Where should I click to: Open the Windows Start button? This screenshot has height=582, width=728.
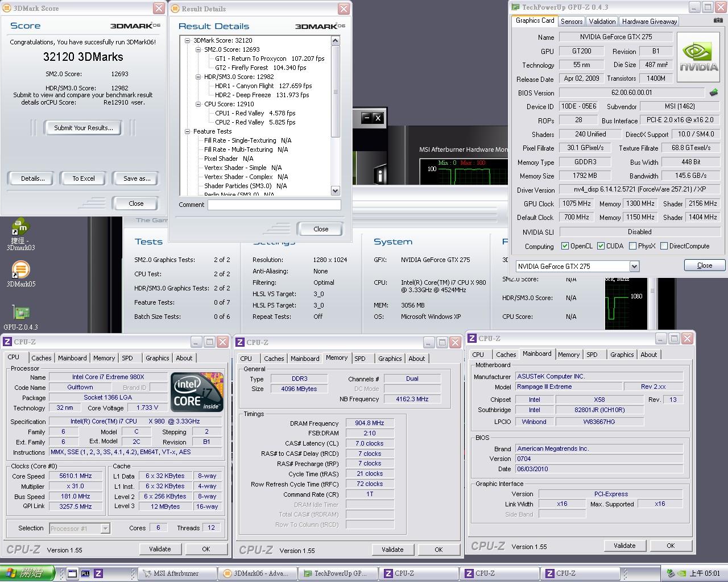27,573
